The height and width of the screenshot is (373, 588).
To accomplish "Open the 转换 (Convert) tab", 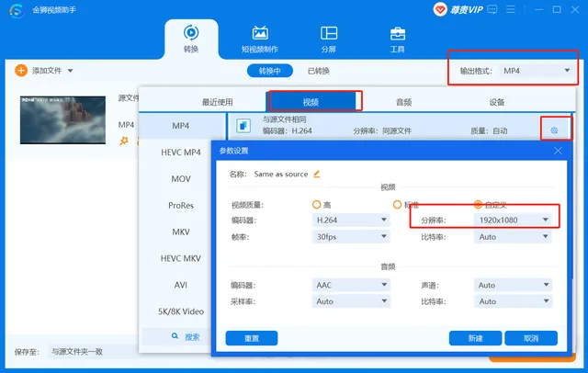I will tap(191, 39).
